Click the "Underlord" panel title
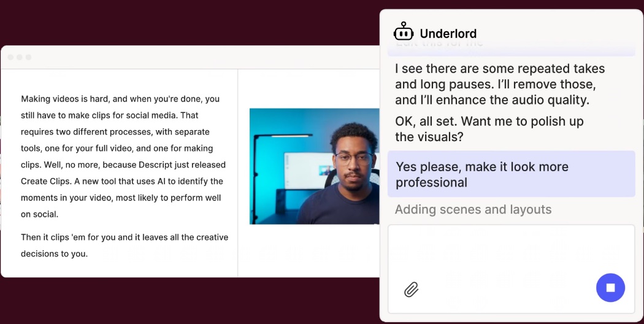Viewport: 644px width, 324px height. pos(448,33)
